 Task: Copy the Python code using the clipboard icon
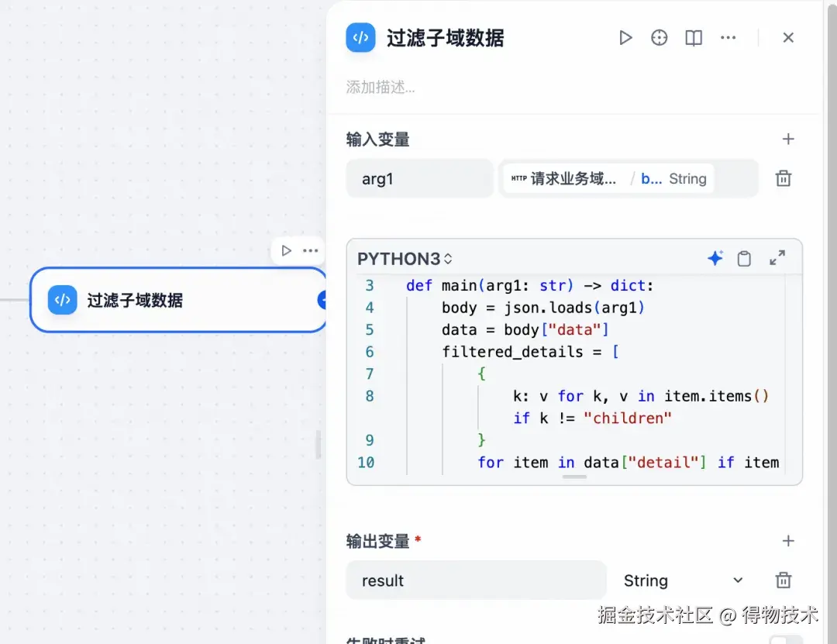[x=745, y=258]
